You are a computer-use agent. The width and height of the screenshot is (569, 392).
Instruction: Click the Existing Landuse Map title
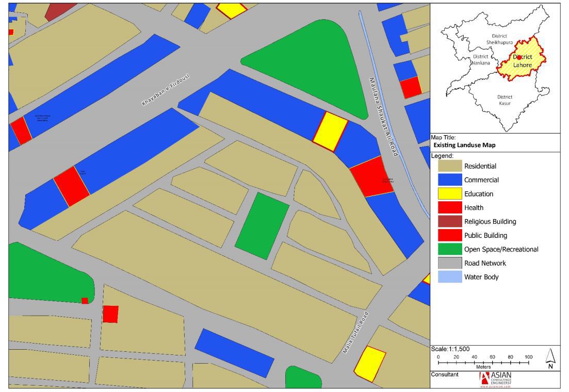tap(464, 145)
